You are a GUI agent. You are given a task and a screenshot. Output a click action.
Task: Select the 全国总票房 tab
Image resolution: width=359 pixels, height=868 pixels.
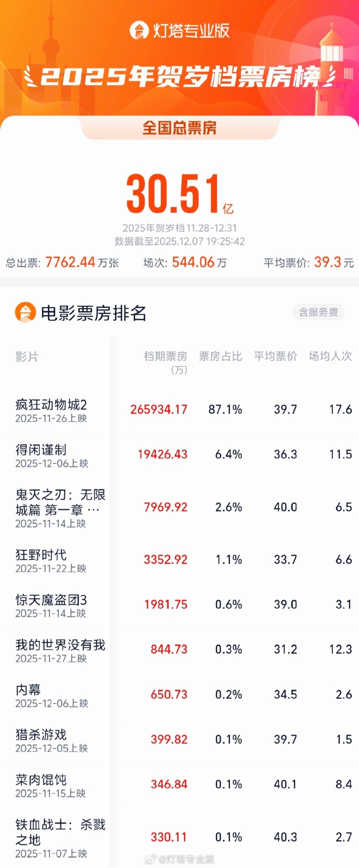click(179, 128)
